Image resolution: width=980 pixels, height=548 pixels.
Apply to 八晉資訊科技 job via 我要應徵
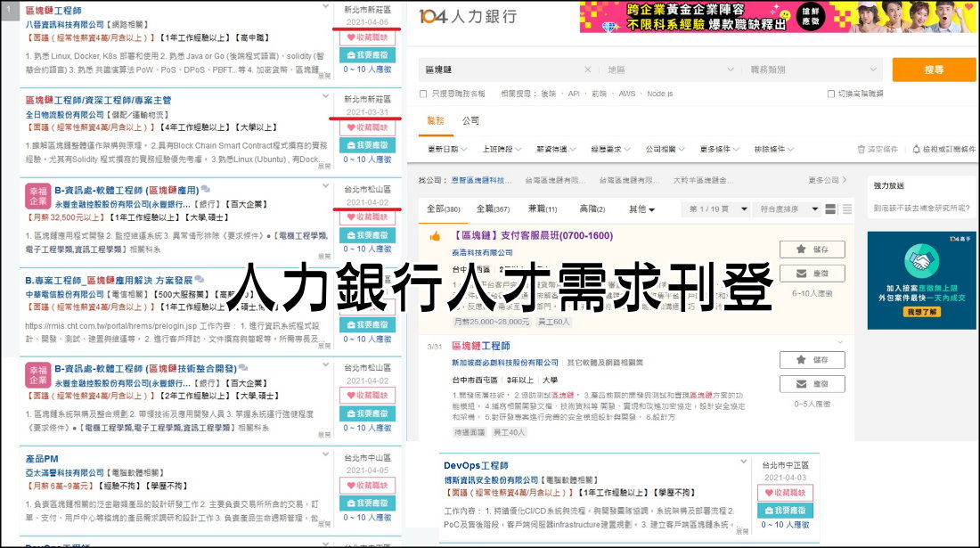367,55
